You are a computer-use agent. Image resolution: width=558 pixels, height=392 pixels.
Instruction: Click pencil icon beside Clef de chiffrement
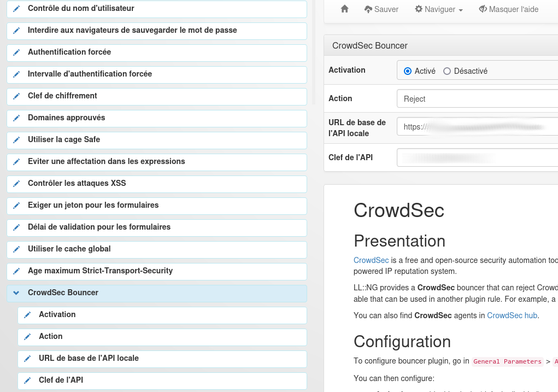16,96
